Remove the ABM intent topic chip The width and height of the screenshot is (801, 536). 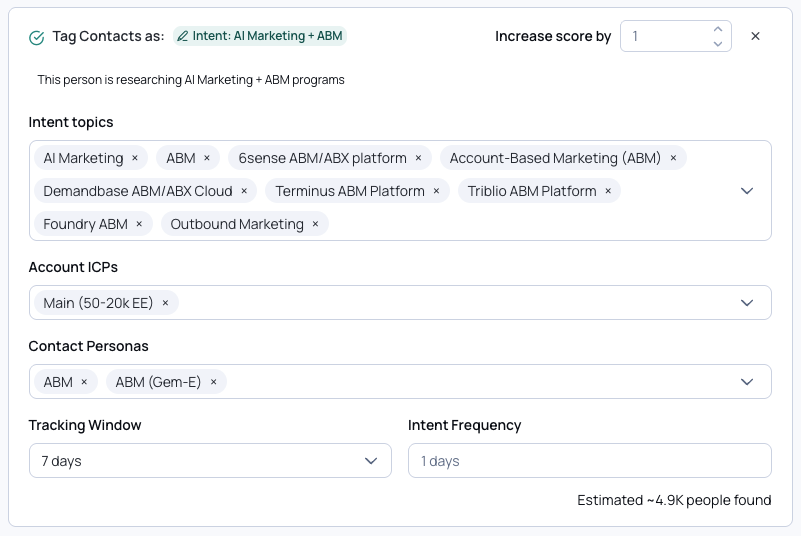(207, 158)
